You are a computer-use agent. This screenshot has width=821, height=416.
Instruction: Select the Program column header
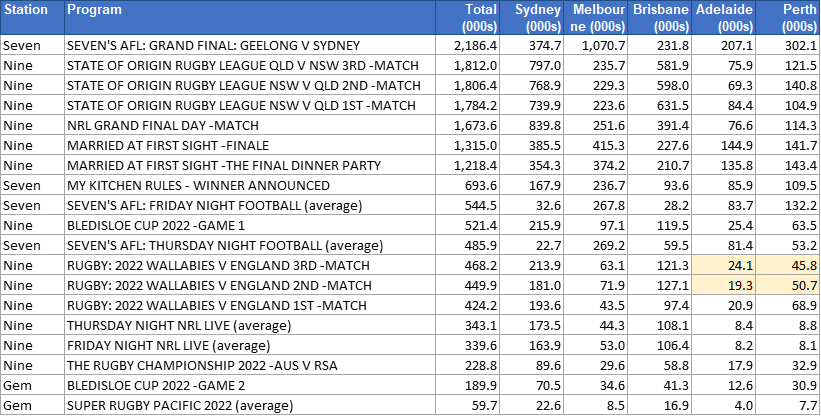click(x=250, y=17)
